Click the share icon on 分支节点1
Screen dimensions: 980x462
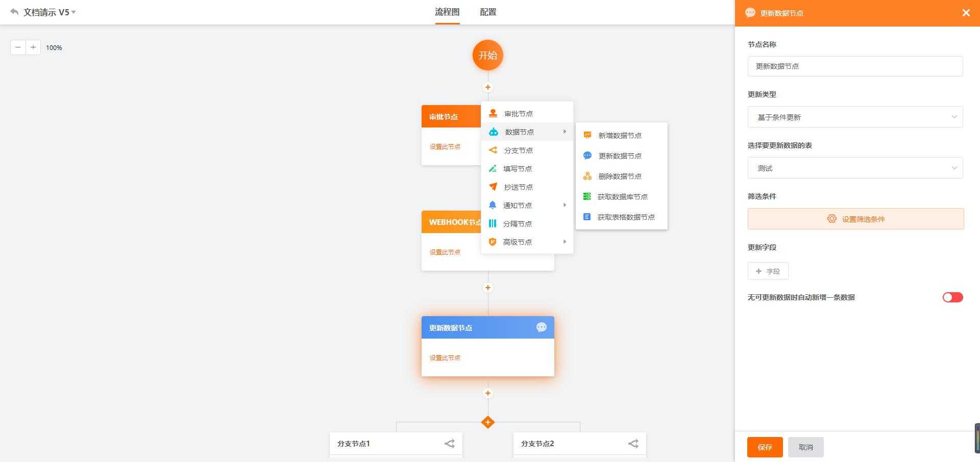[449, 444]
